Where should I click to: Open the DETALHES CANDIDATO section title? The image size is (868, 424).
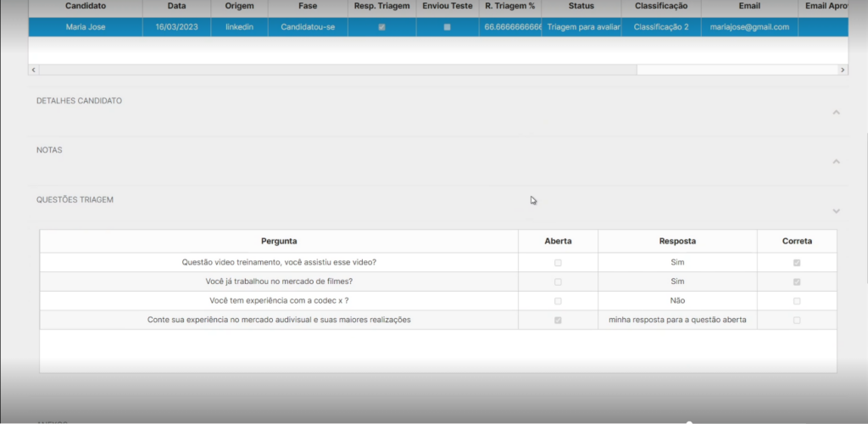[x=79, y=101]
